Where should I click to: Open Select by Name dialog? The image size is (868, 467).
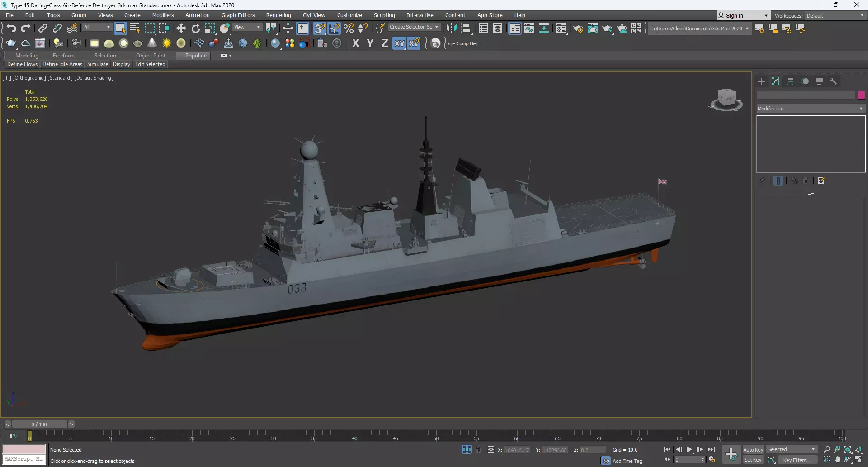[135, 29]
